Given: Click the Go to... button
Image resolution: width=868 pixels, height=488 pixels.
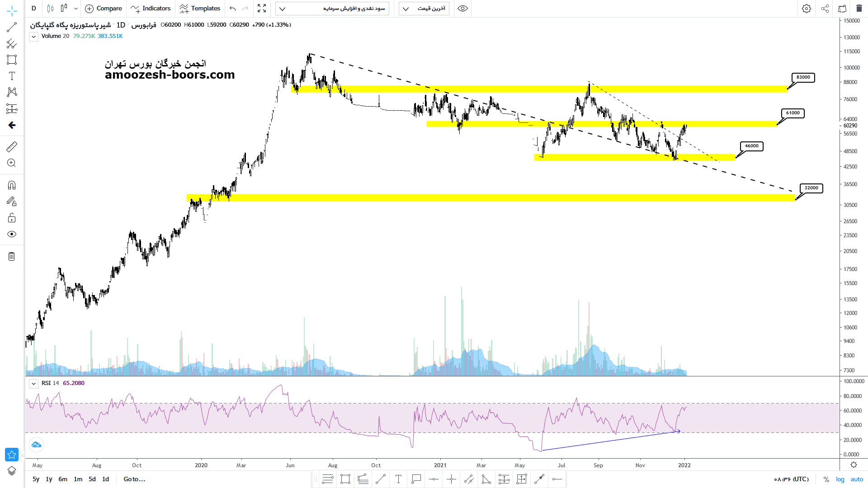Looking at the screenshot, I should (x=134, y=479).
